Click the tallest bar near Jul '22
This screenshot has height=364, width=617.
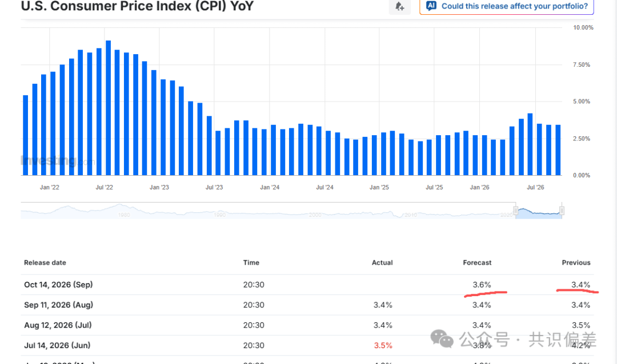point(108,108)
